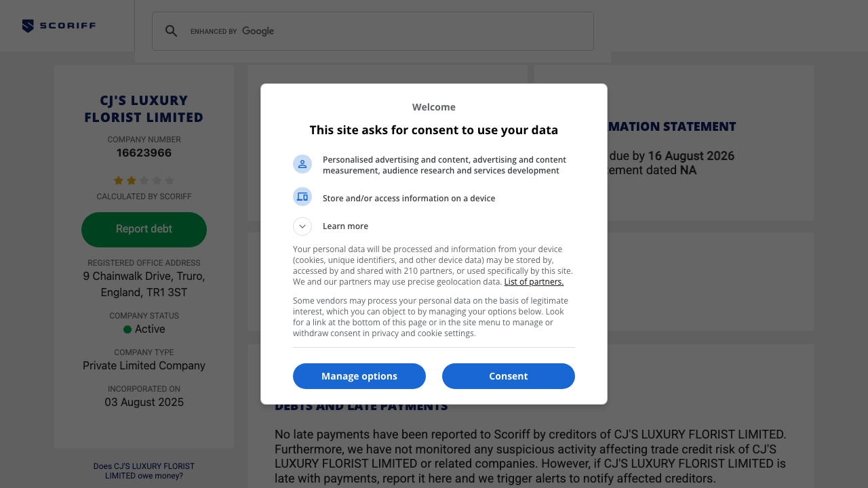This screenshot has height=488, width=868.
Task: Click the fifth grey rating star
Action: pyautogui.click(x=170, y=181)
